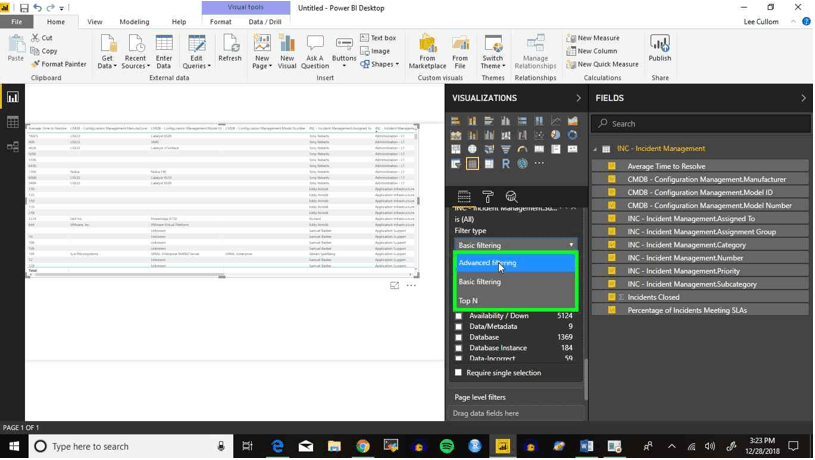Open table visual More options ellipsis
The image size is (815, 460).
click(x=411, y=285)
